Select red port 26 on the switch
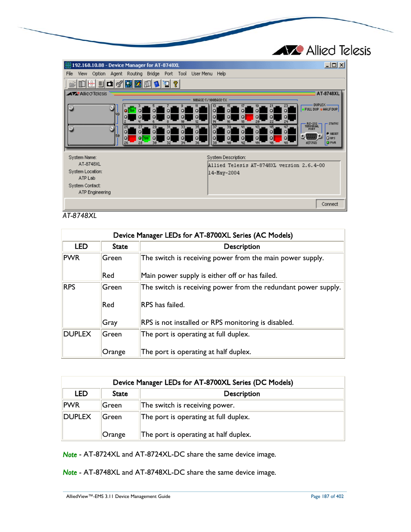 pos(132,138)
